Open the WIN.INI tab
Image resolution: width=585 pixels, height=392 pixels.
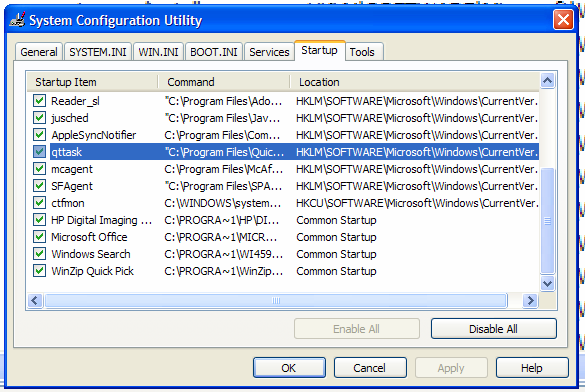tap(158, 52)
